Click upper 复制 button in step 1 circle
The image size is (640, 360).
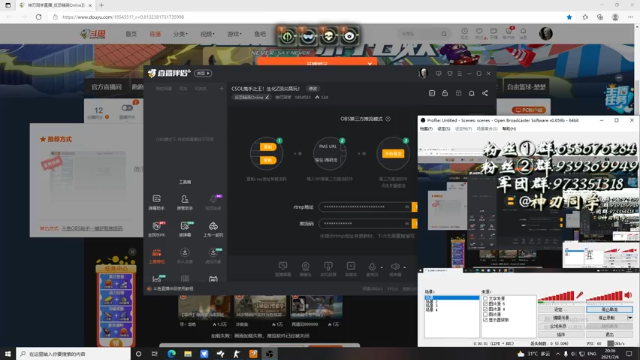click(268, 147)
